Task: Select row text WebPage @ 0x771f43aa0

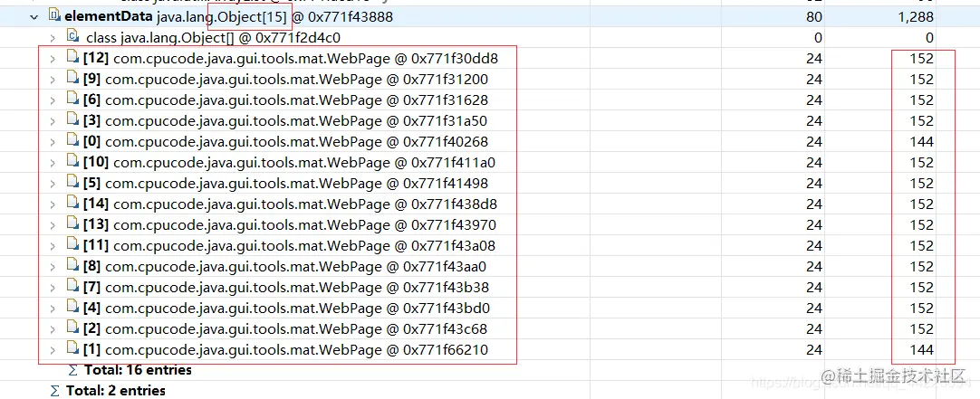Action: [x=295, y=267]
